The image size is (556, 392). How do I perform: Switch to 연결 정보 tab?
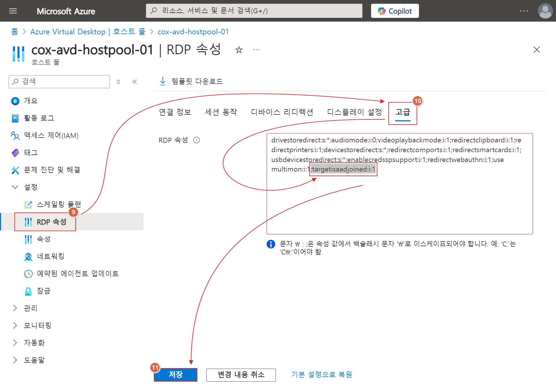(x=175, y=112)
